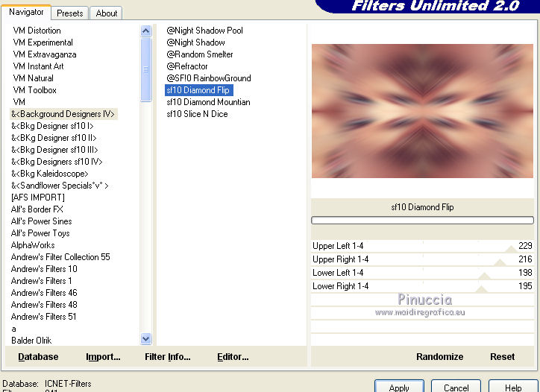540x392 pixels.
Task: Click the Lower Right value 195
Action: pyautogui.click(x=525, y=286)
